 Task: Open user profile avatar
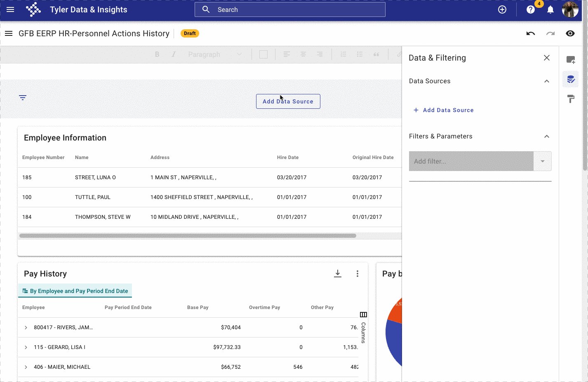click(x=570, y=9)
